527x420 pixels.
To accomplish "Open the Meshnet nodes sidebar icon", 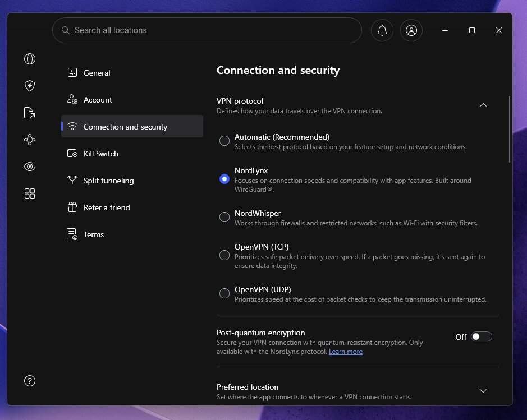I will tap(30, 140).
